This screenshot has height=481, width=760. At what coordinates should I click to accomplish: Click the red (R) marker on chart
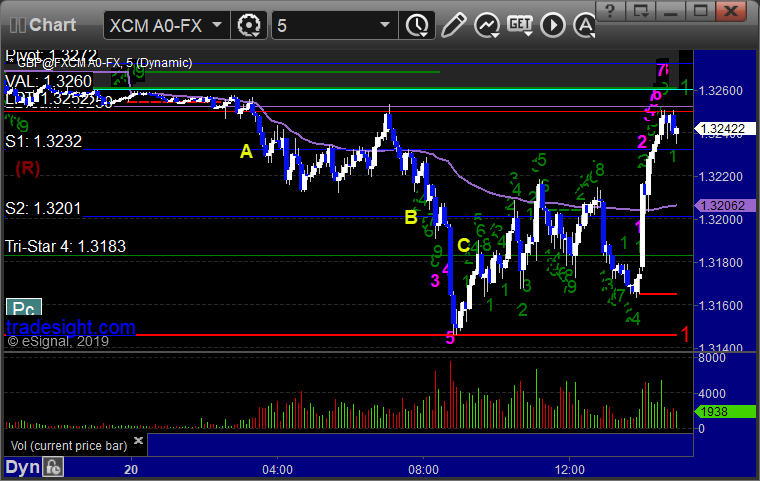click(28, 168)
